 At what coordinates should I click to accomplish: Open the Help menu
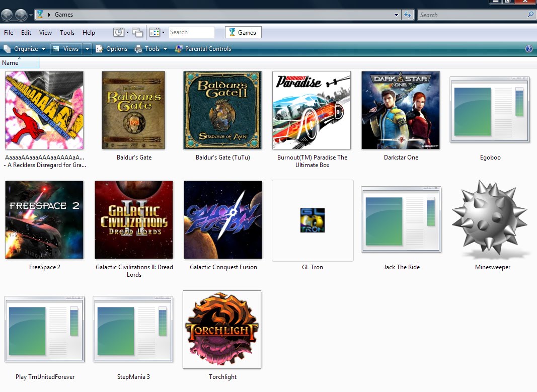89,33
